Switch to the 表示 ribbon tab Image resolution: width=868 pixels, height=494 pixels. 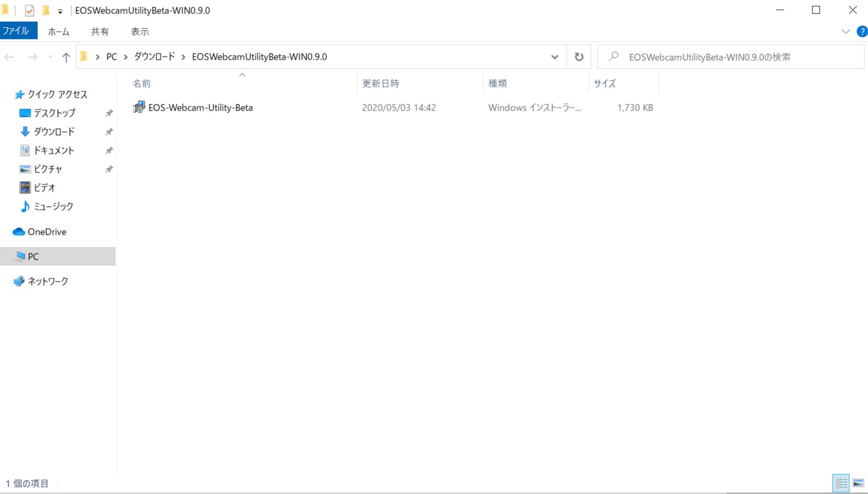pos(139,31)
